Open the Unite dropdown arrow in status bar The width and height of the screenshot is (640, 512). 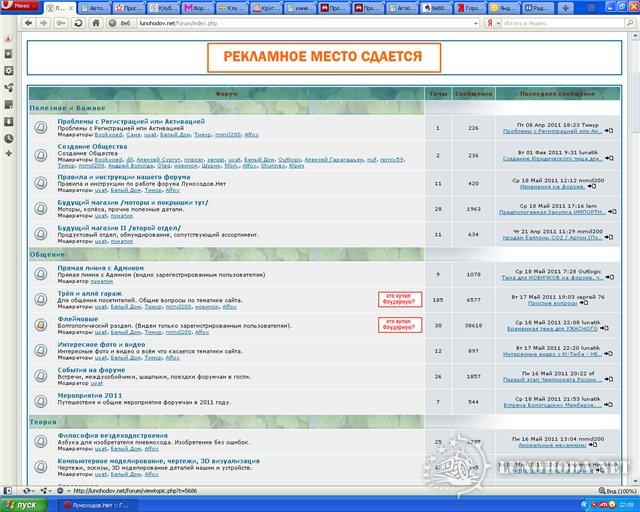click(51, 491)
